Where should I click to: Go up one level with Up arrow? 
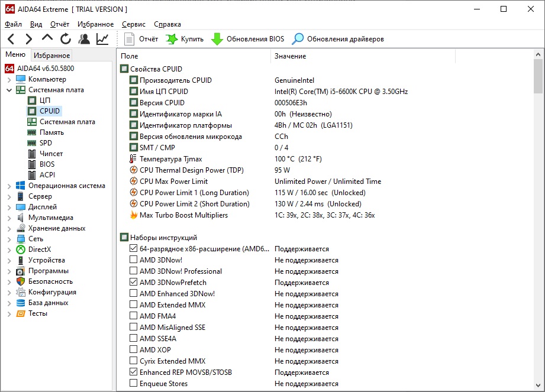pos(47,39)
